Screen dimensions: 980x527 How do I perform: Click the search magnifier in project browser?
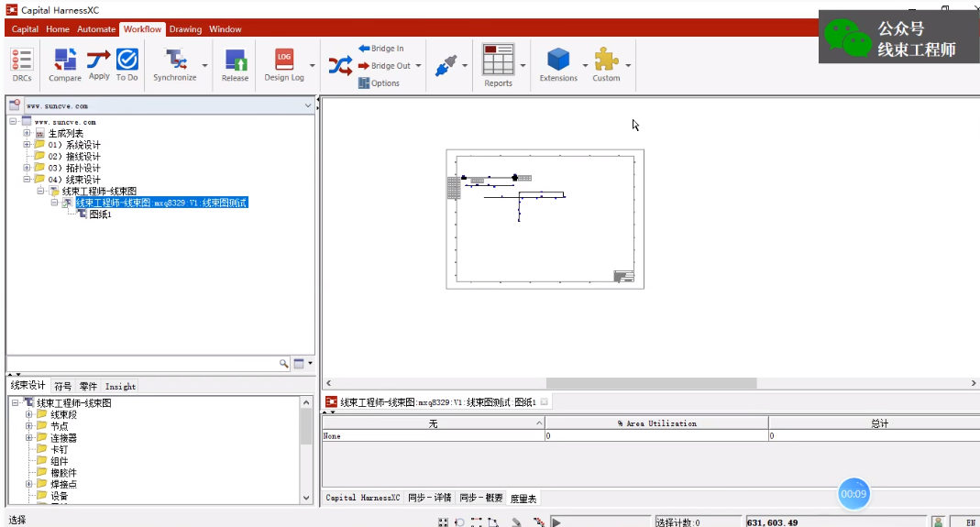[x=284, y=363]
